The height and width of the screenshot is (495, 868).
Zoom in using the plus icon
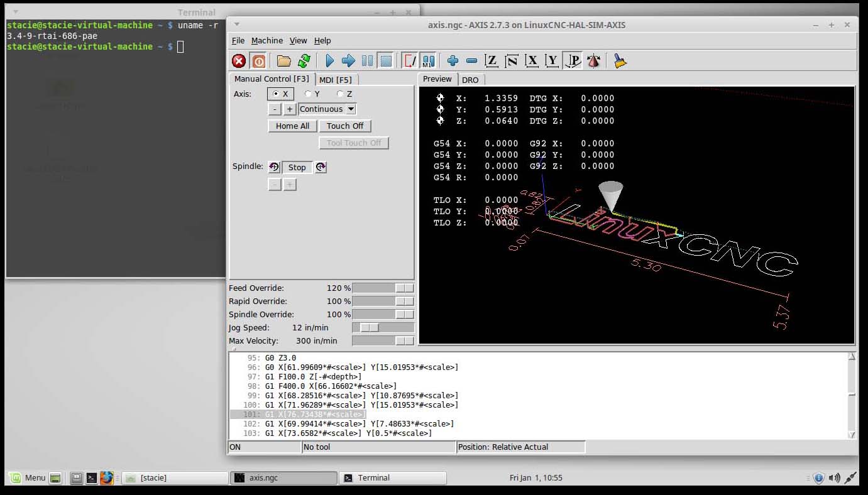(x=453, y=61)
